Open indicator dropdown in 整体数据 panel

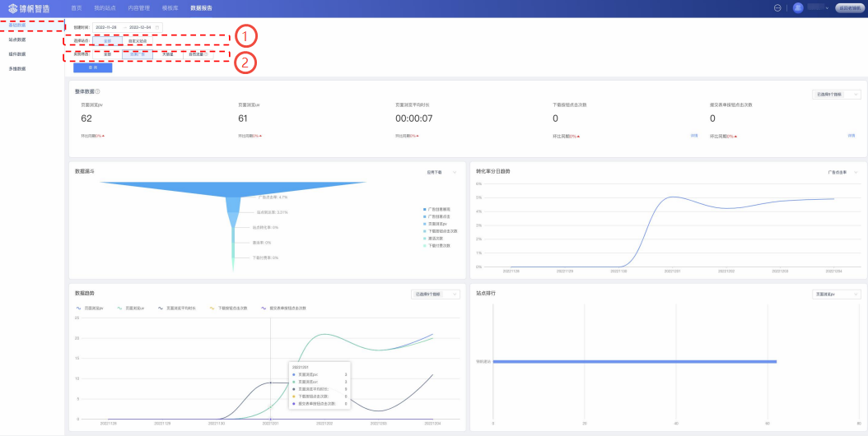(836, 94)
